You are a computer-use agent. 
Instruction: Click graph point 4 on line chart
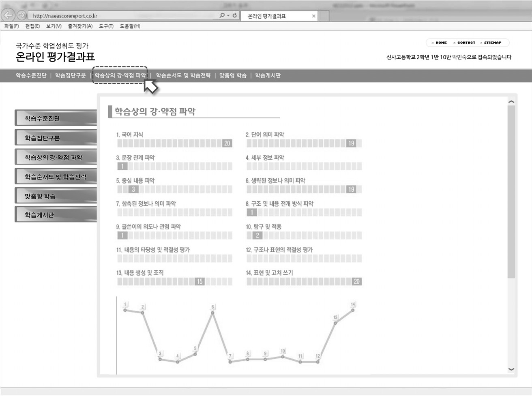tap(178, 362)
